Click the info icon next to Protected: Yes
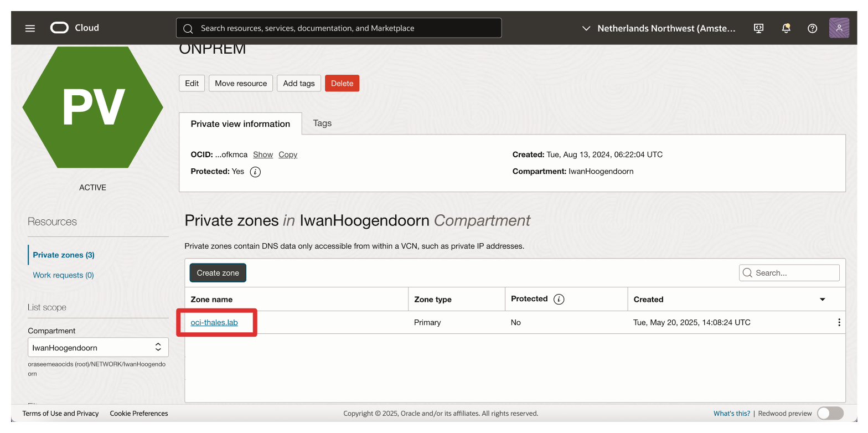 (x=255, y=172)
